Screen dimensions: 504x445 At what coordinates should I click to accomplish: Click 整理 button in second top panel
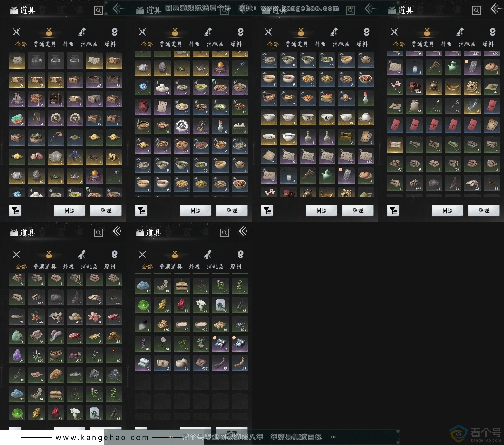click(x=232, y=210)
